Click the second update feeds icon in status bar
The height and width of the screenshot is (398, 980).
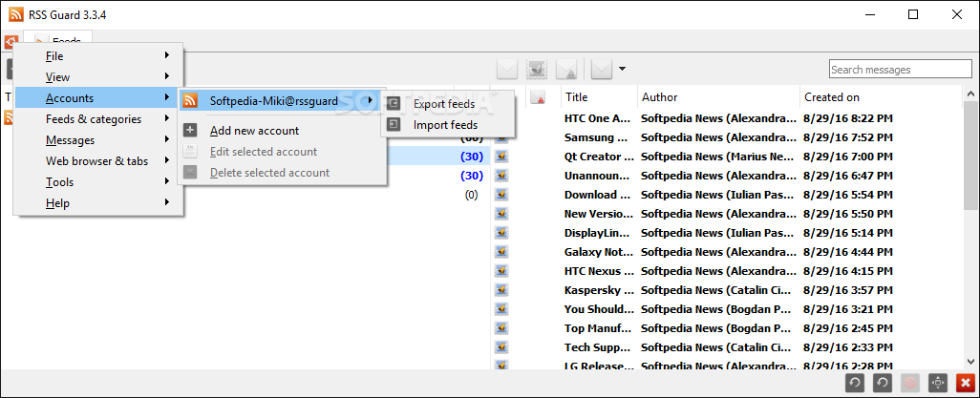[882, 383]
